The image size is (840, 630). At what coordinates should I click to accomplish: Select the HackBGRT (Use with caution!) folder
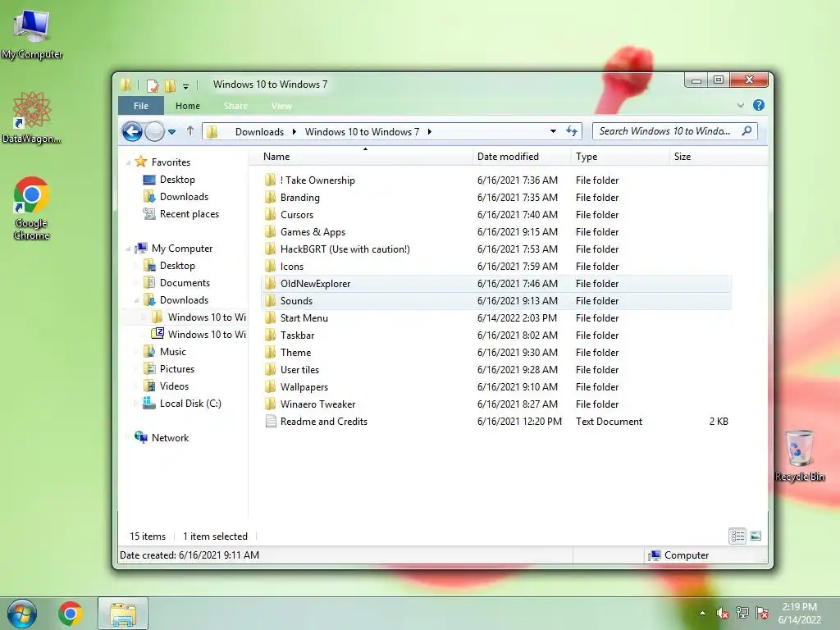496,249
